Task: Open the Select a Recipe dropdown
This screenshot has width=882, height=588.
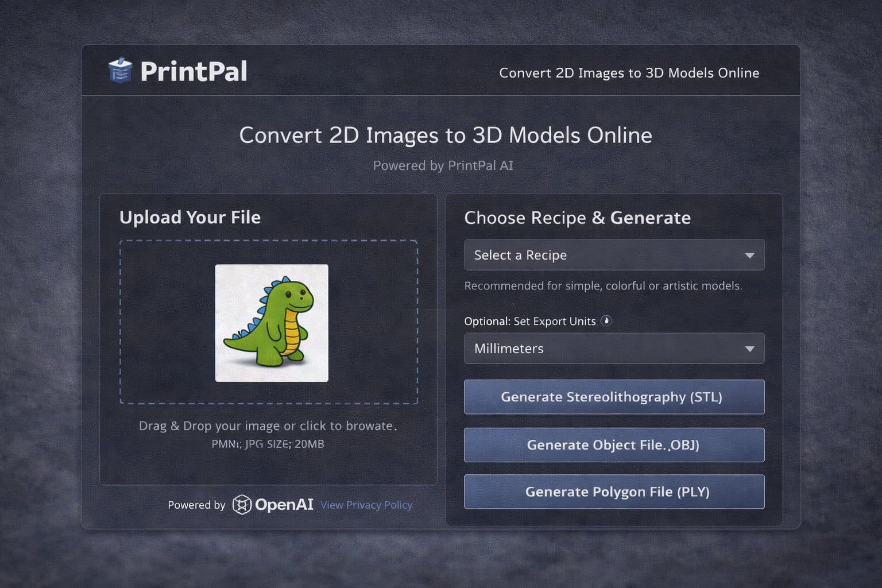Action: click(603, 255)
